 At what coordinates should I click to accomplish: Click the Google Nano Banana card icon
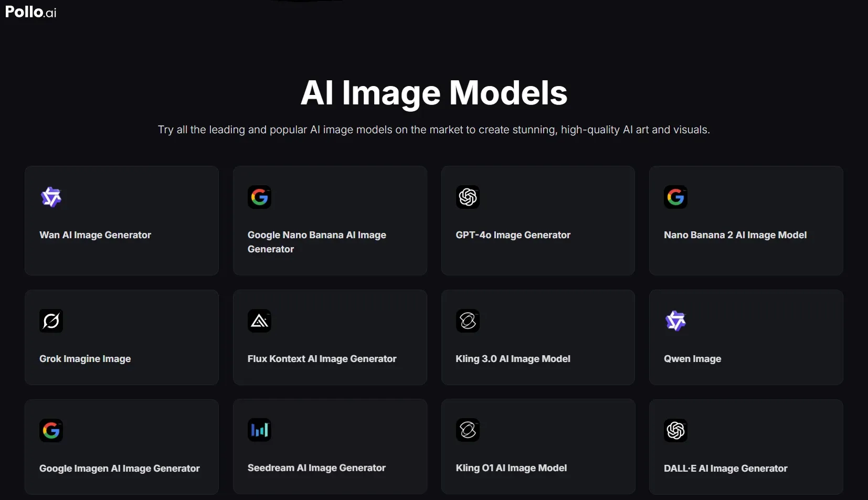(x=259, y=197)
